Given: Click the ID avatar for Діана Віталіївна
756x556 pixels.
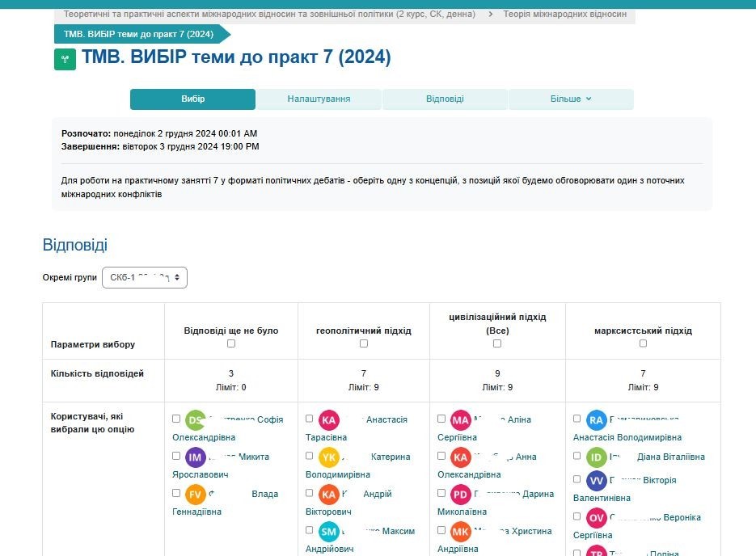Looking at the screenshot, I should (597, 457).
